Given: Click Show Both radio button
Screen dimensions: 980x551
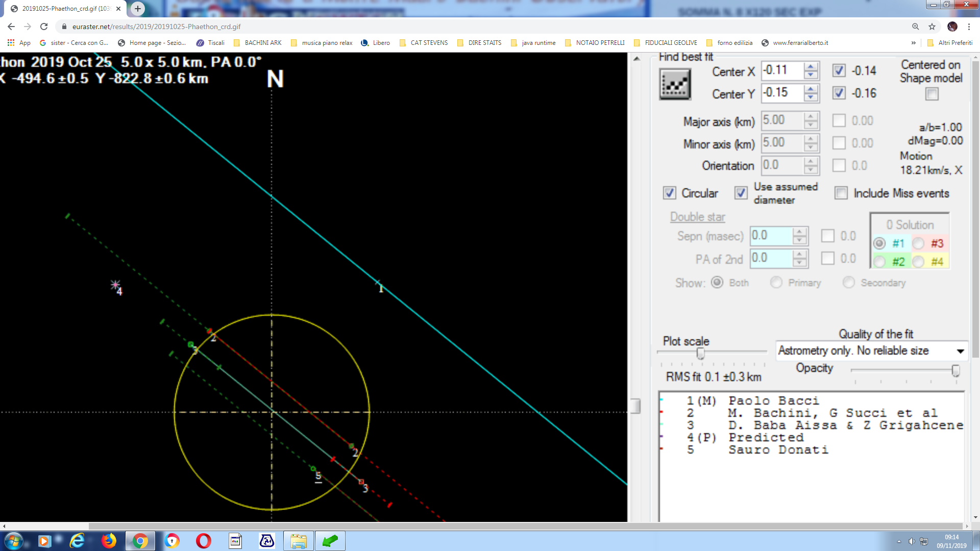Looking at the screenshot, I should point(718,283).
